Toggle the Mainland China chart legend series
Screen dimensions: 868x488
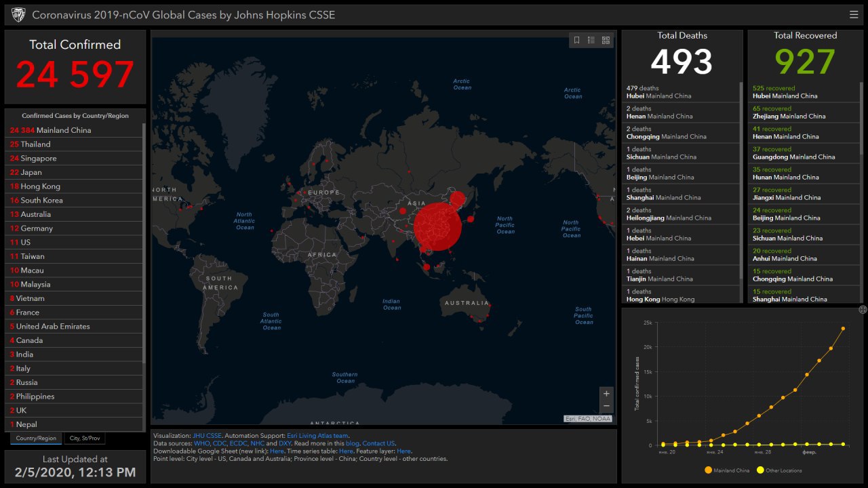coord(727,470)
